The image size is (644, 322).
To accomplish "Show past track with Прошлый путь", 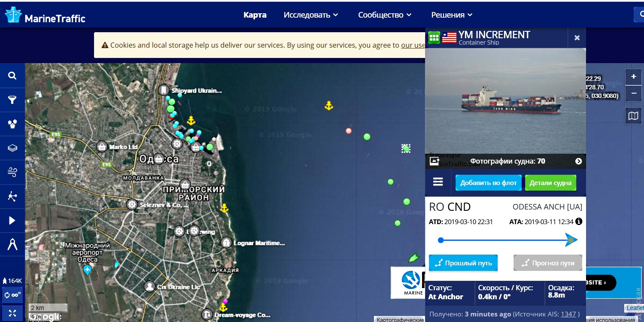I will [463, 263].
